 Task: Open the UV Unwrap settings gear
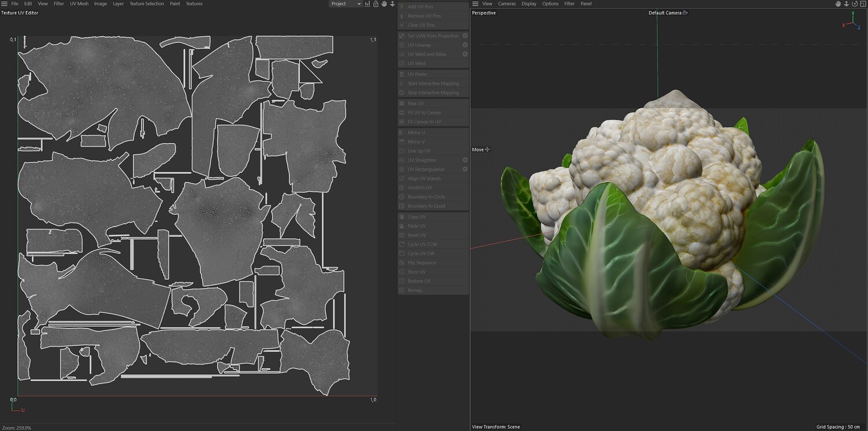coord(465,45)
